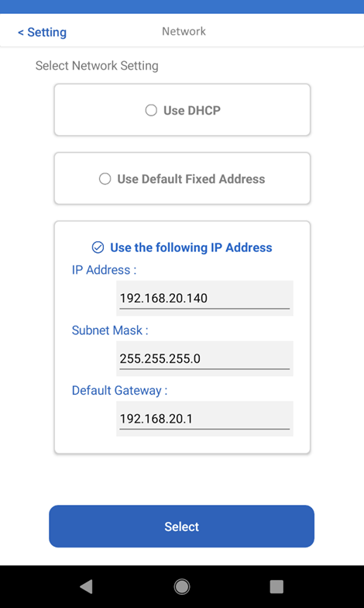This screenshot has width=364, height=608.
Task: Click the IP Address label
Action: tap(104, 270)
